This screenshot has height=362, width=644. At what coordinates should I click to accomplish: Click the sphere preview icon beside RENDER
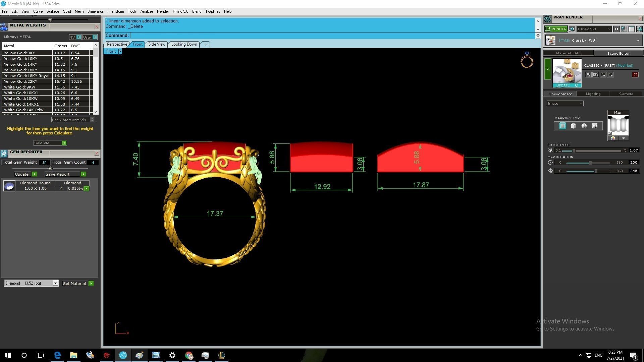click(x=572, y=29)
